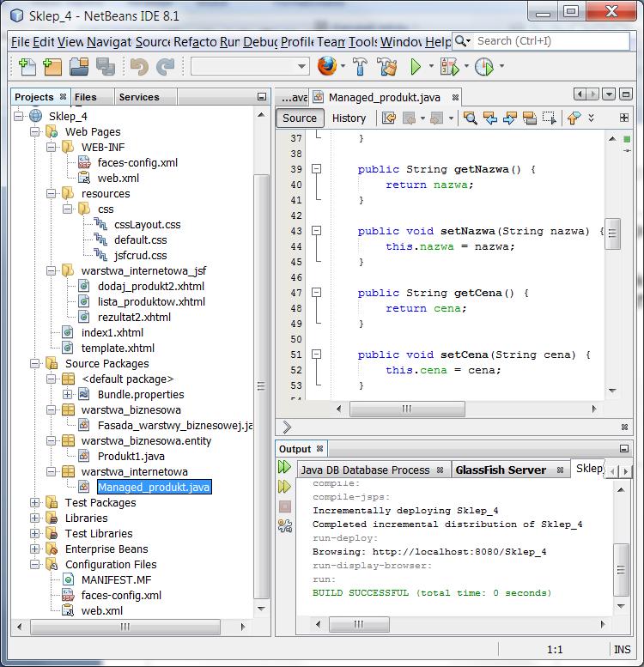Collapse the Sklep_4 project node
The height and width of the screenshot is (667, 644).
pos(18,116)
